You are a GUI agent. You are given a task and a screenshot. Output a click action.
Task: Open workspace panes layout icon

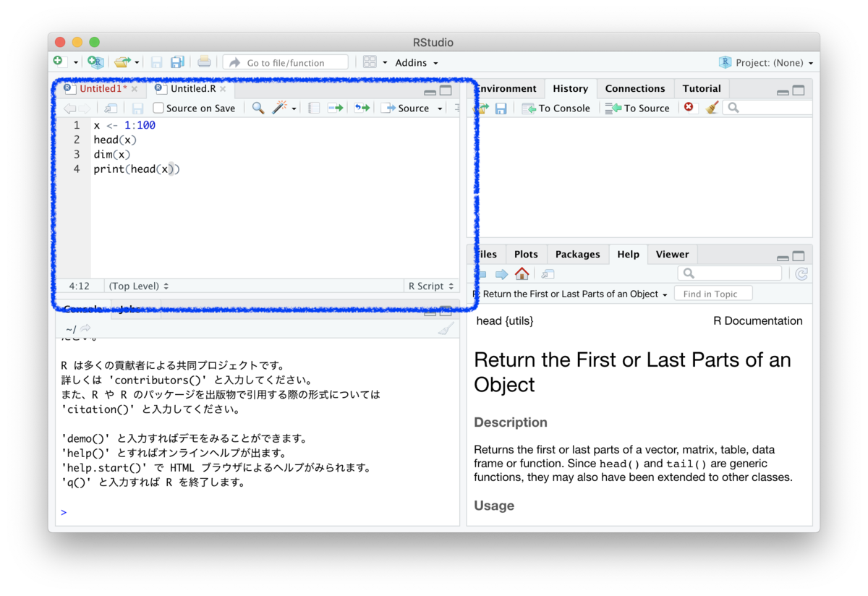pyautogui.click(x=370, y=62)
